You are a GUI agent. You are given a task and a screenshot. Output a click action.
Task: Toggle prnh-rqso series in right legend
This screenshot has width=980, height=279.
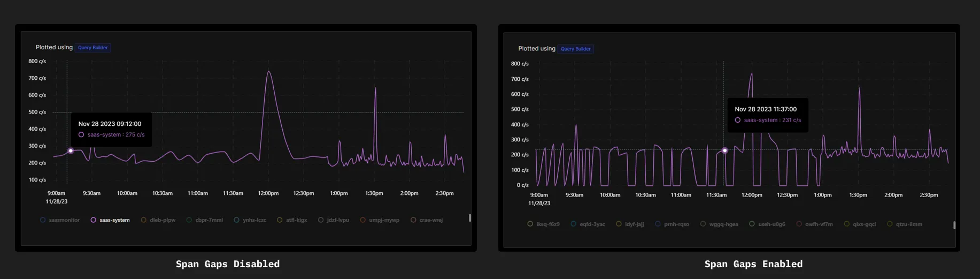(x=672, y=224)
